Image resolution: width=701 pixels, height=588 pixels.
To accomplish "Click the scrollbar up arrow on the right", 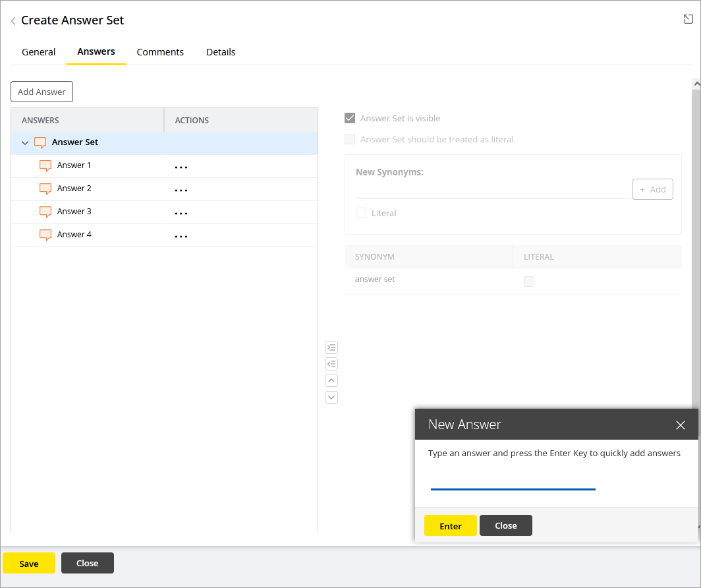I will pos(696,84).
